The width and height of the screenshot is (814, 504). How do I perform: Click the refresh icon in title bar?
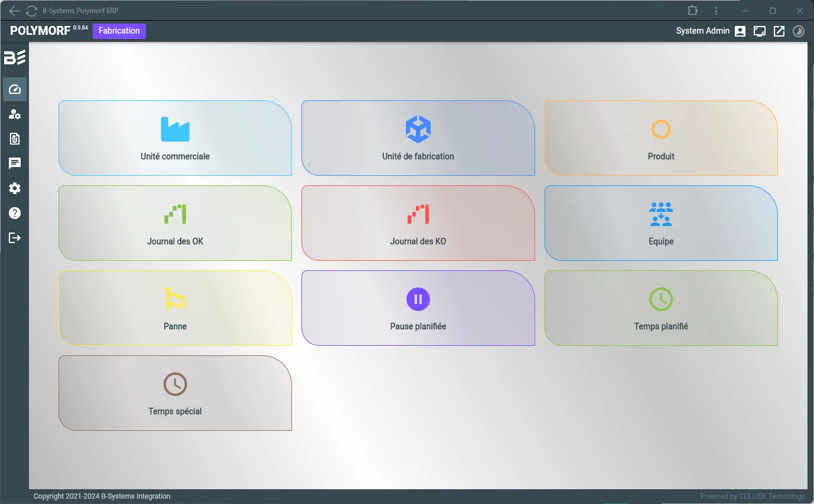point(31,11)
